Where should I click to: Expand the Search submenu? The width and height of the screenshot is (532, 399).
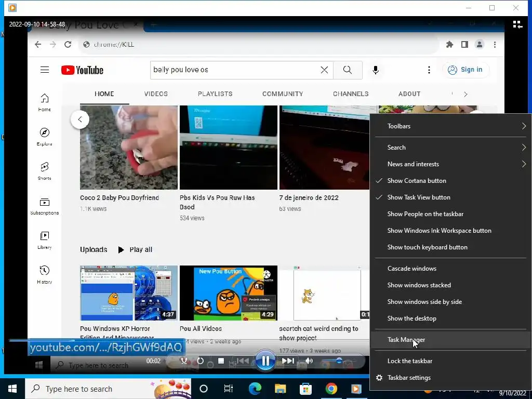pyautogui.click(x=450, y=148)
